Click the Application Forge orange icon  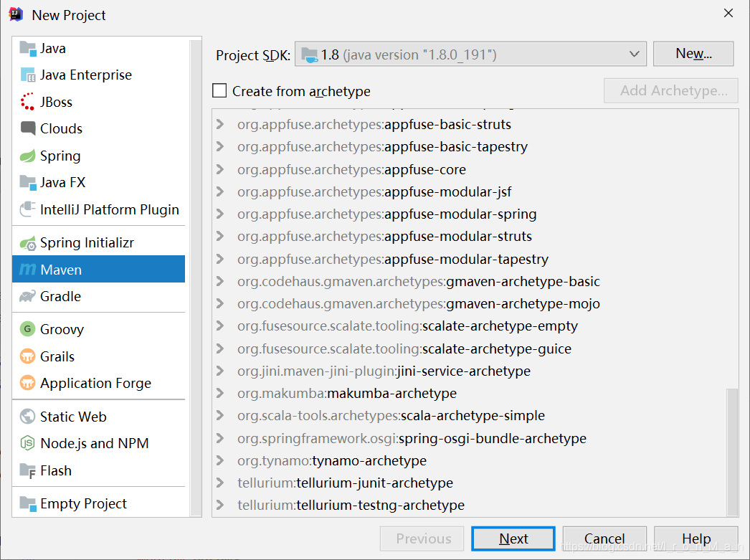point(28,383)
